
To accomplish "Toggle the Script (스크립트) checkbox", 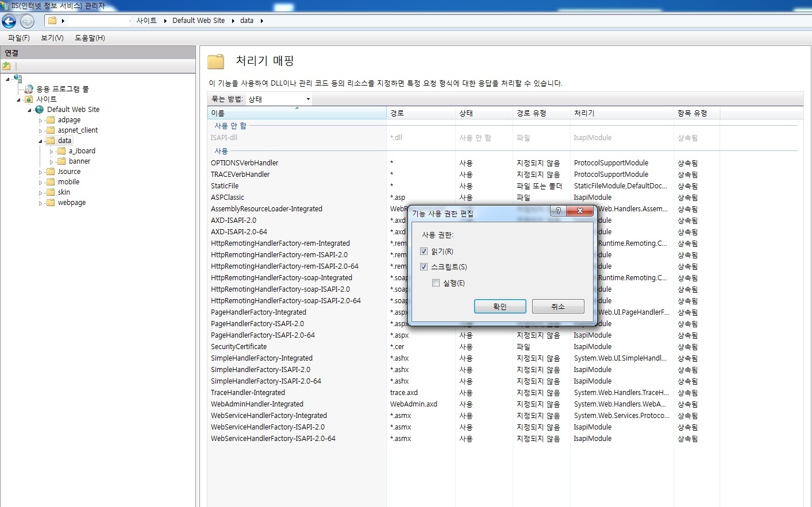I will [x=424, y=267].
